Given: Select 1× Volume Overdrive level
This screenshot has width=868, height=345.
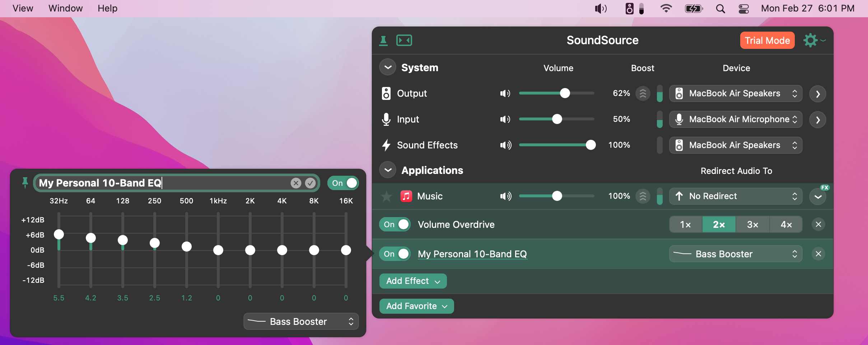Looking at the screenshot, I should pyautogui.click(x=686, y=225).
